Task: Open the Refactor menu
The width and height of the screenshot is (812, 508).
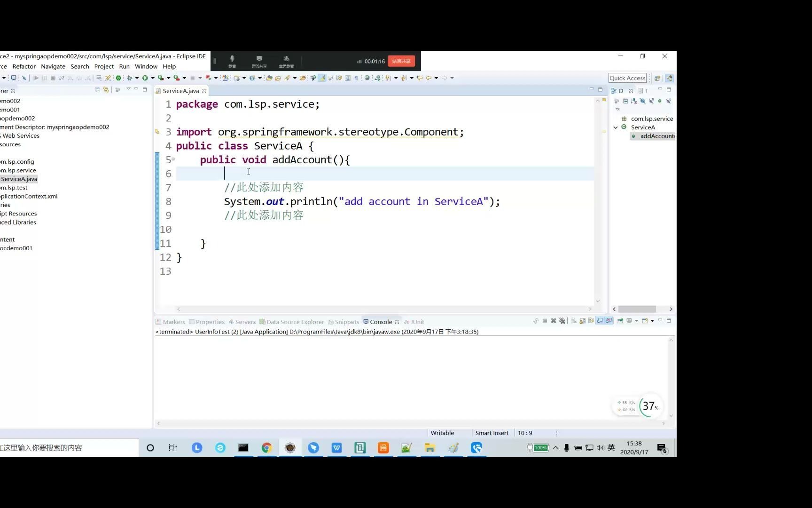Action: 24,67
